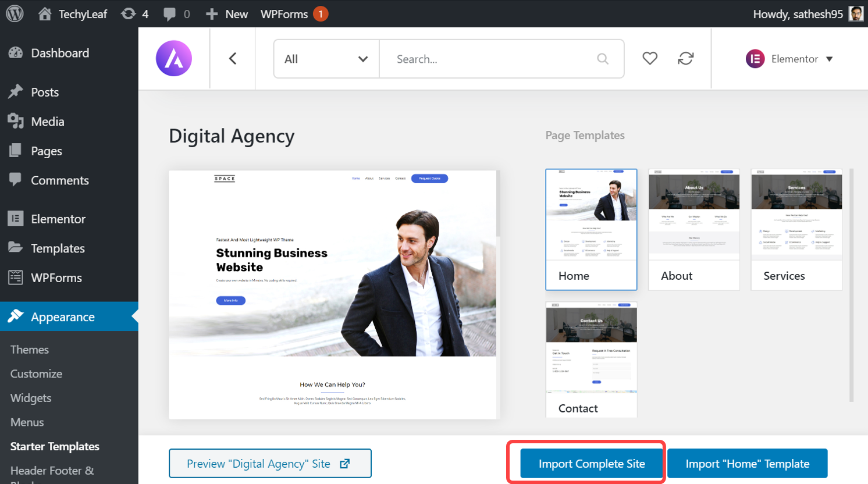Screen dimensions: 868x484
Task: Click the Comments sidebar bubble icon
Action: (x=16, y=180)
